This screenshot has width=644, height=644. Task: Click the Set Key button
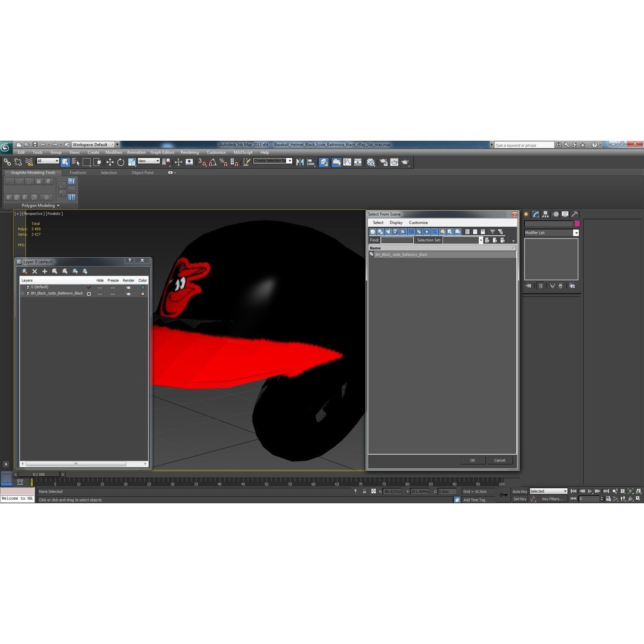coord(519,499)
